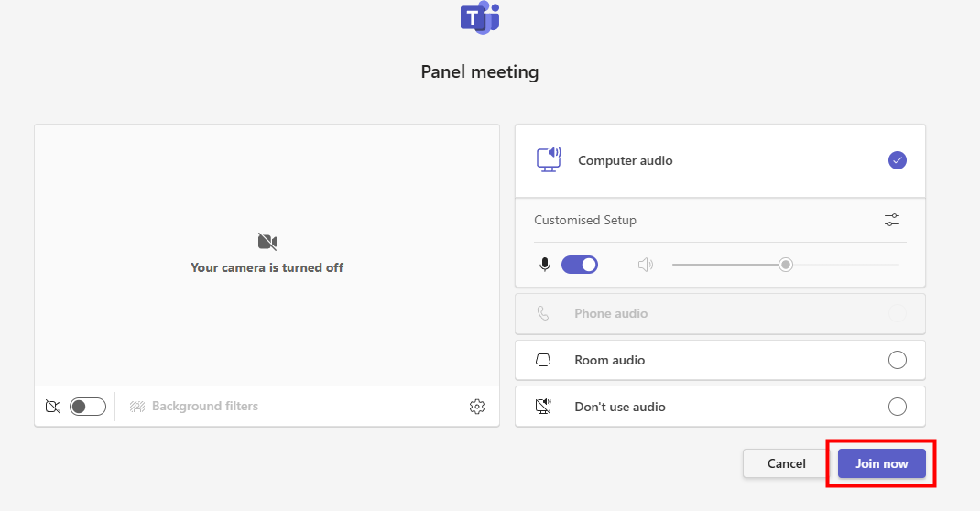The height and width of the screenshot is (511, 980).
Task: Select the Computer audio radio button
Action: [897, 160]
